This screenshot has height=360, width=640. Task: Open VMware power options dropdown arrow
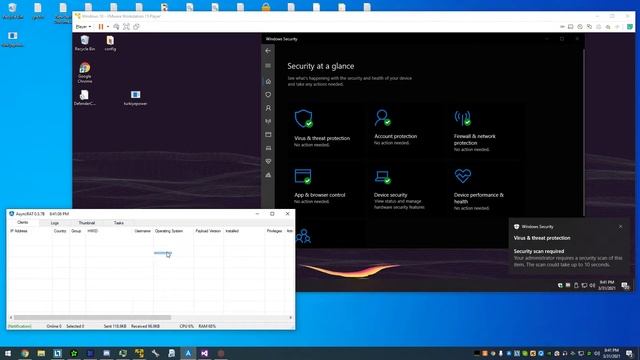pyautogui.click(x=108, y=27)
